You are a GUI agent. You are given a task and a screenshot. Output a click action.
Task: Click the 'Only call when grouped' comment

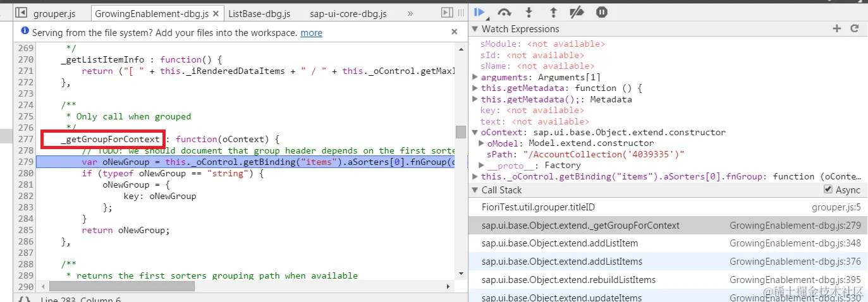(128, 117)
